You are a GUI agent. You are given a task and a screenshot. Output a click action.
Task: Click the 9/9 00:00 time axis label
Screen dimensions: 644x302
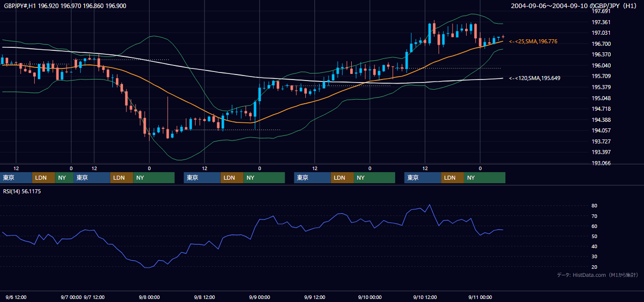click(260, 297)
